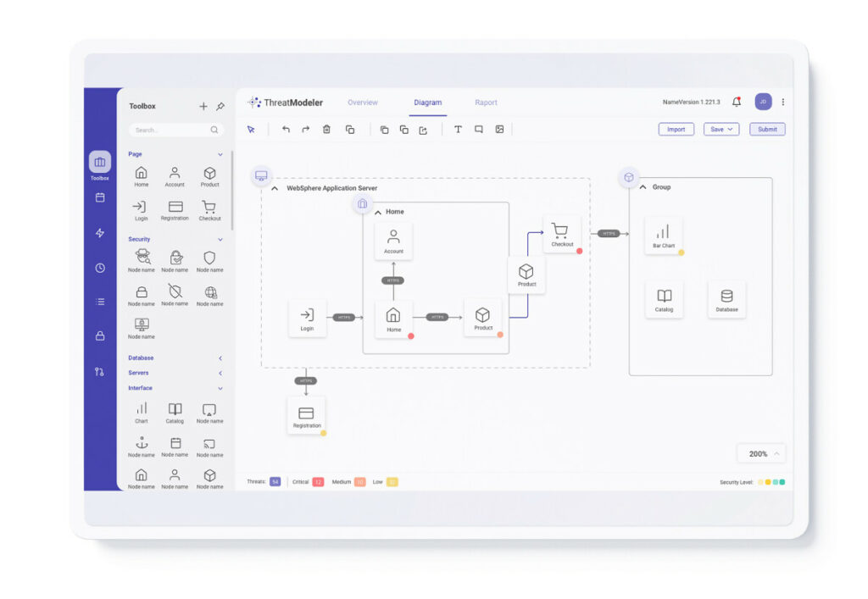Screen dimensions: 868x599
Task: Add a new item with Toolbox plus
Action: click(203, 106)
